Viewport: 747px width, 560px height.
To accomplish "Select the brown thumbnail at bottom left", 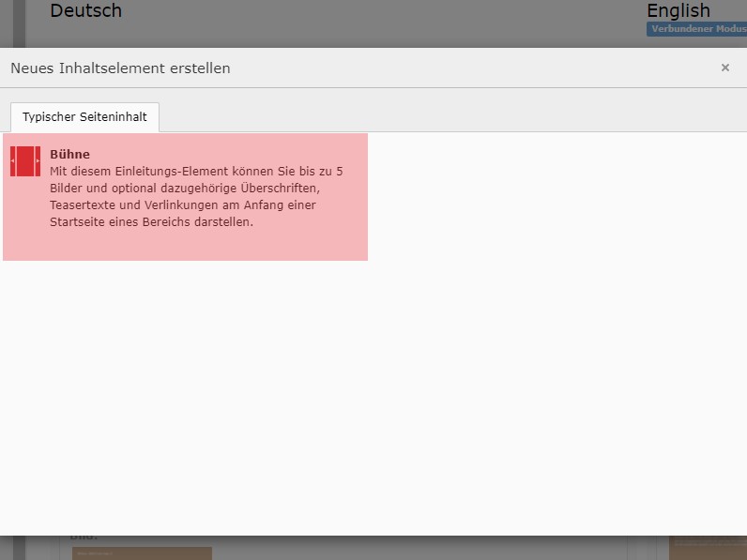I will pyautogui.click(x=142, y=552).
